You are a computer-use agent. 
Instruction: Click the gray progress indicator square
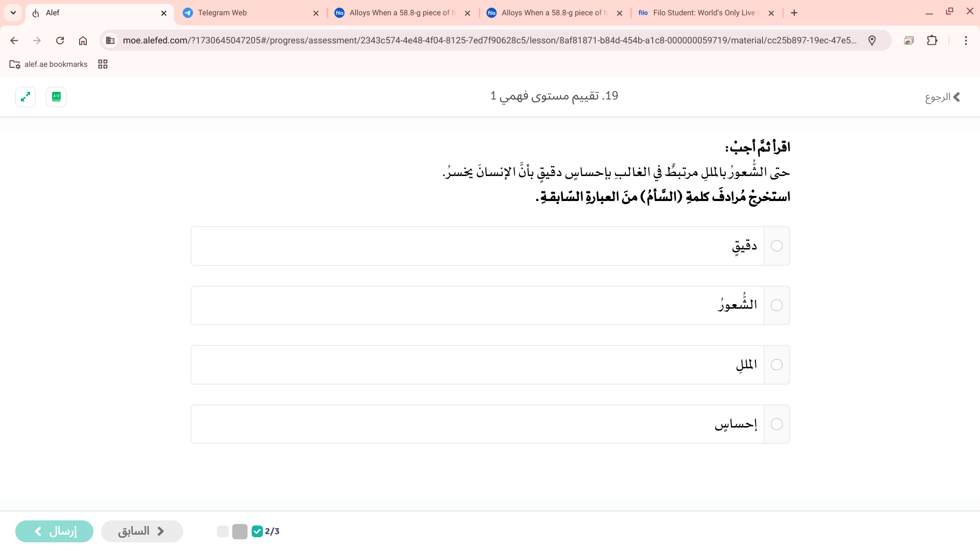pos(239,531)
